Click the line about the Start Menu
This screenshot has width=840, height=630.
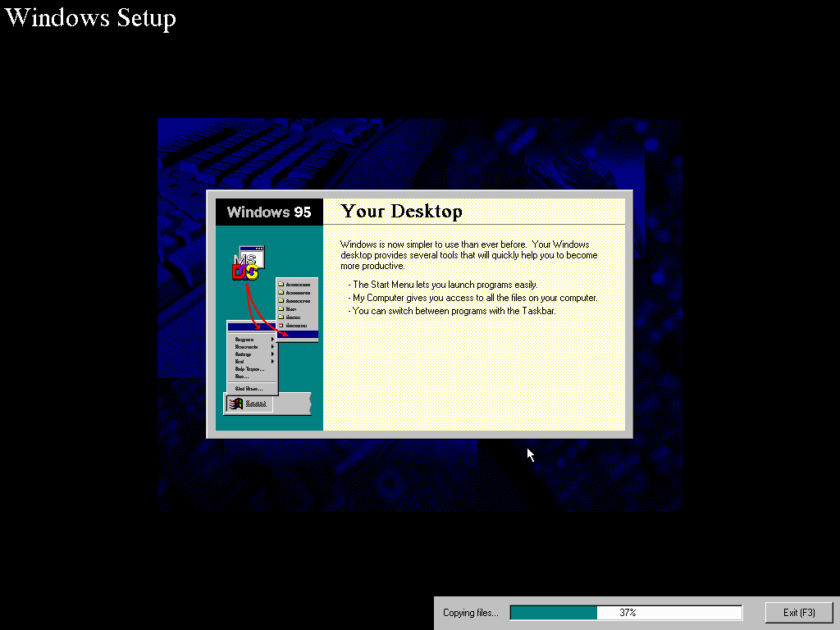443,285
